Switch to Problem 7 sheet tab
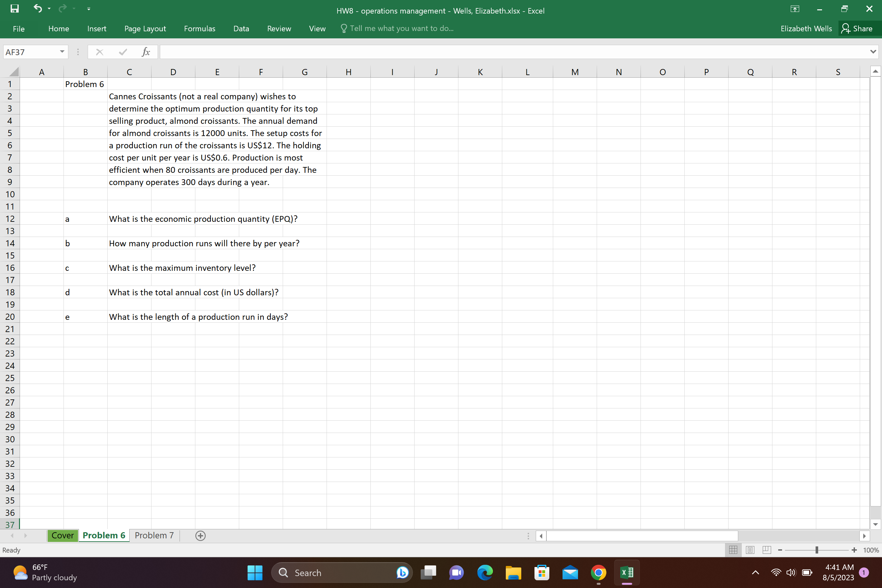Screen dimensions: 882x588 pos(154,535)
